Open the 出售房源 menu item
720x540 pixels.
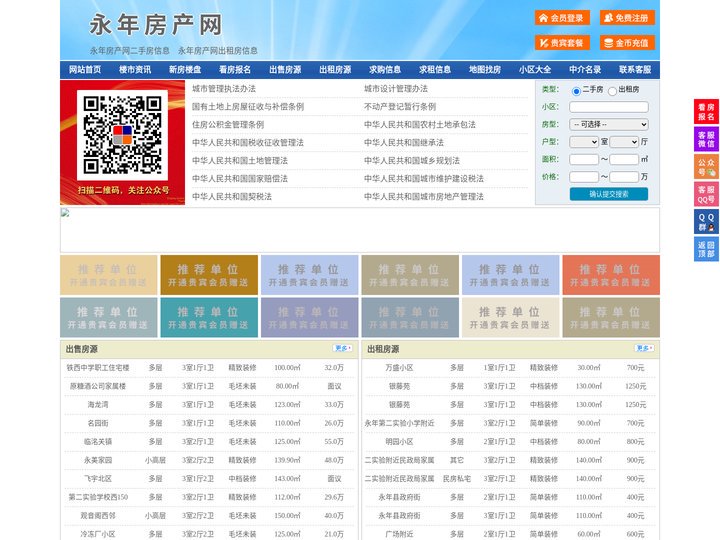coord(285,70)
